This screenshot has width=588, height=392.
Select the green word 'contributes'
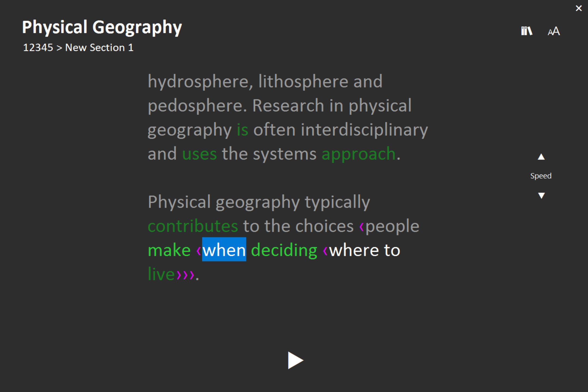(192, 225)
